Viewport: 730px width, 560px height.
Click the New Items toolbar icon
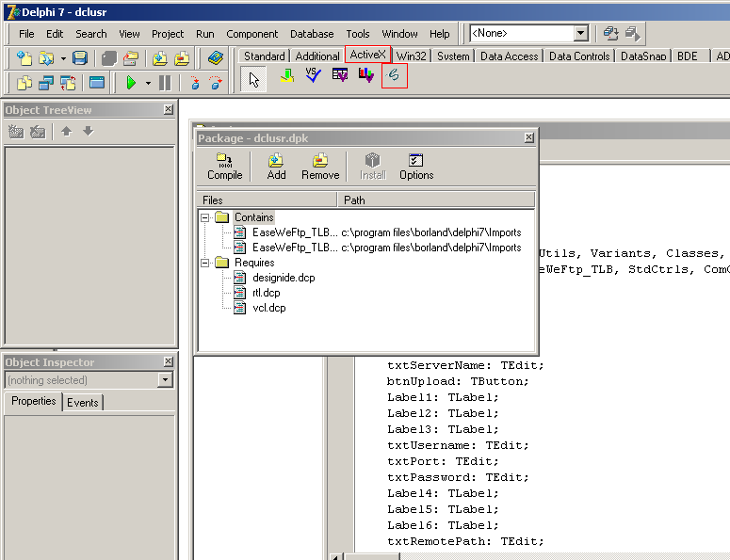(x=24, y=58)
